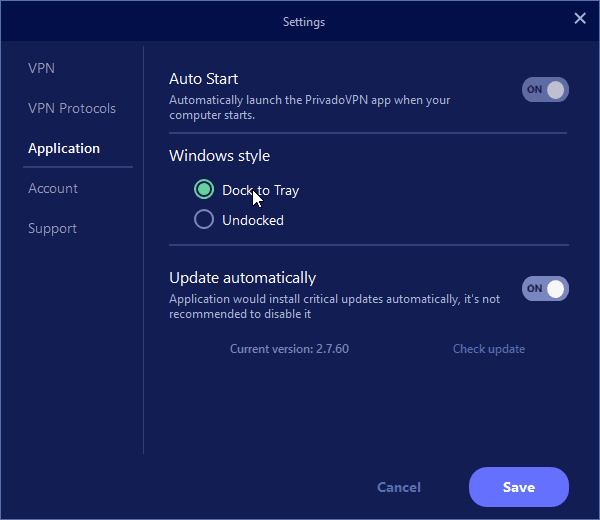Select the Dock to Tray radio button
The height and width of the screenshot is (520, 600).
(204, 190)
